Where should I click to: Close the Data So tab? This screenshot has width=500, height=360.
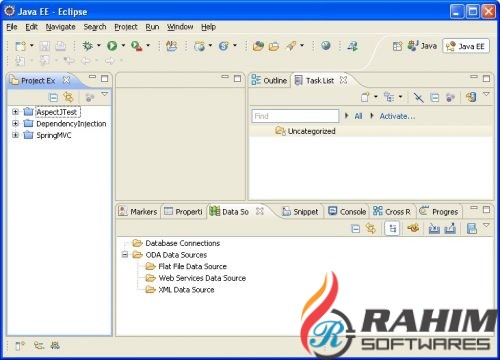(x=260, y=211)
